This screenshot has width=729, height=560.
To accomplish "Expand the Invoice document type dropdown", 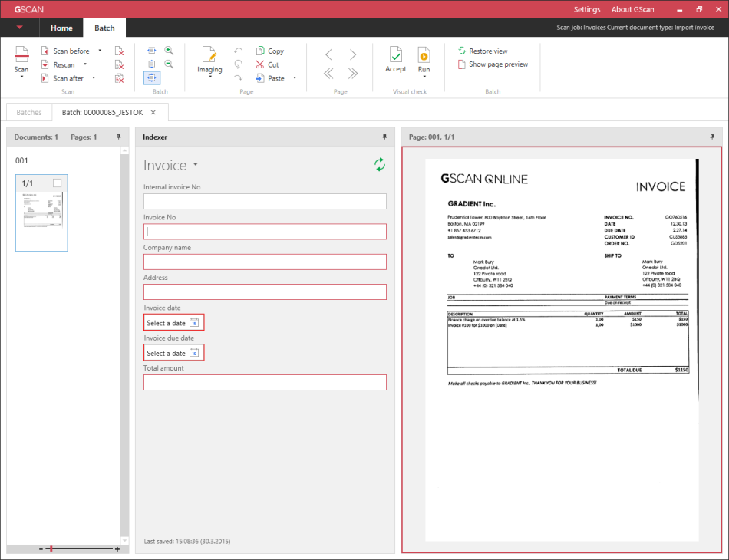I will click(196, 165).
